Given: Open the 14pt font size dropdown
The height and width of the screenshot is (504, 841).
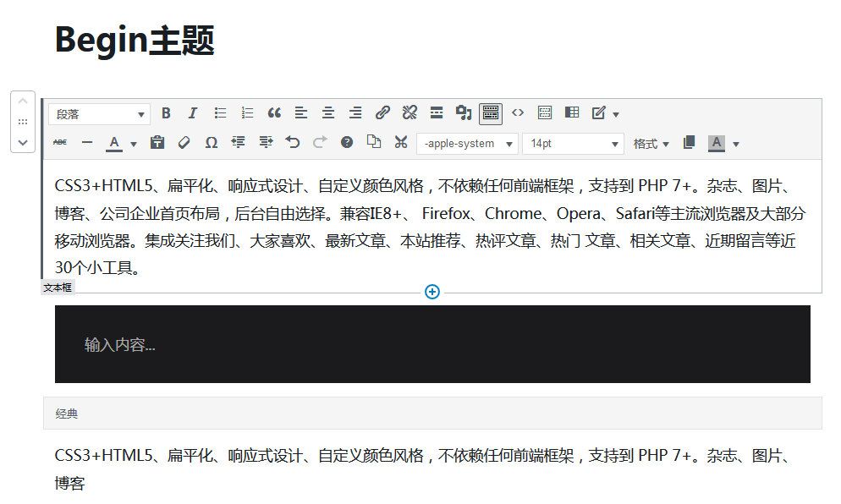Looking at the screenshot, I should [x=573, y=143].
